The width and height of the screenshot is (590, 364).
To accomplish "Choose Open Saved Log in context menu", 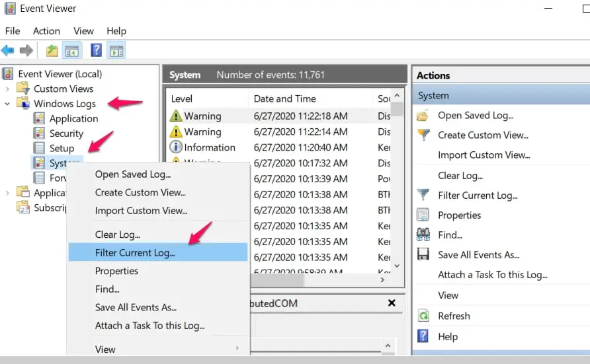I will coord(158,174).
